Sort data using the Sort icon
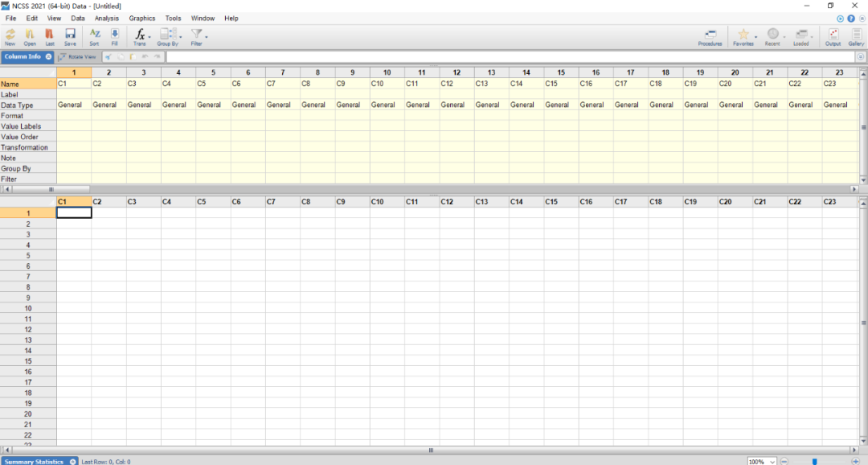The width and height of the screenshot is (868, 465). pos(95,35)
